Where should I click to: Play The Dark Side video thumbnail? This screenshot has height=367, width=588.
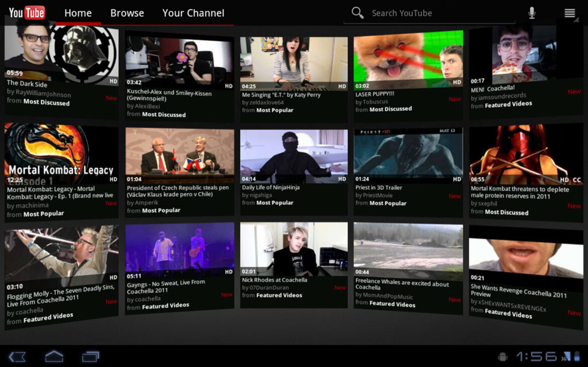click(61, 53)
